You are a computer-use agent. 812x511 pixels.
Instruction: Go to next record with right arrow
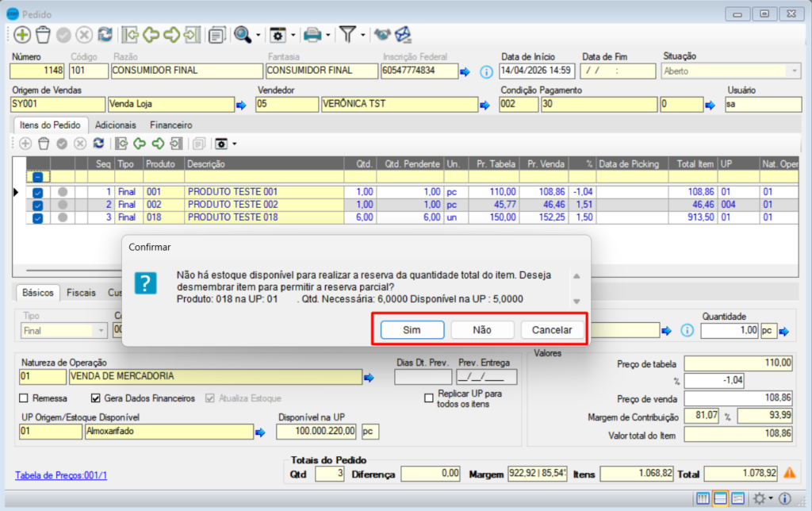click(x=171, y=34)
